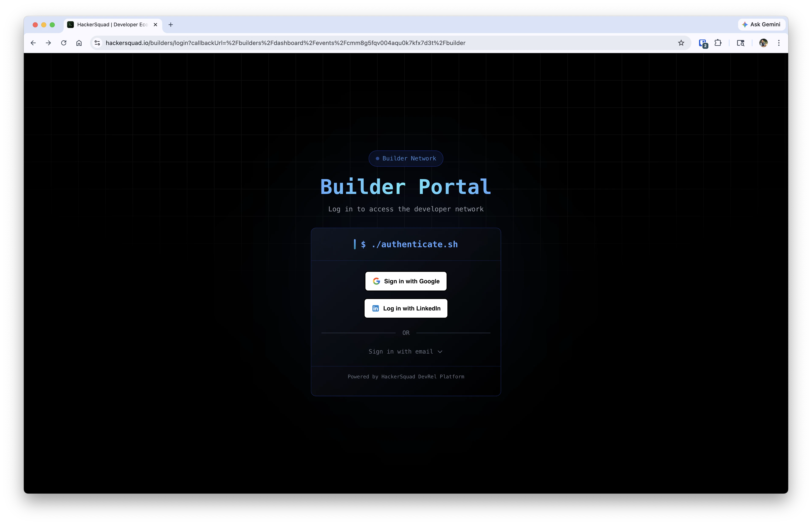Click the HackerSquad terminal favicon on the tab
The width and height of the screenshot is (812, 525).
point(70,24)
